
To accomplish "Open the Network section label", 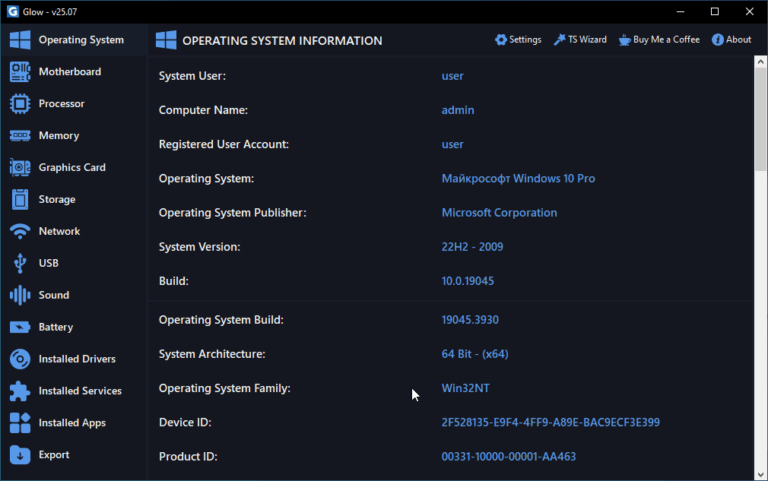I will click(59, 231).
